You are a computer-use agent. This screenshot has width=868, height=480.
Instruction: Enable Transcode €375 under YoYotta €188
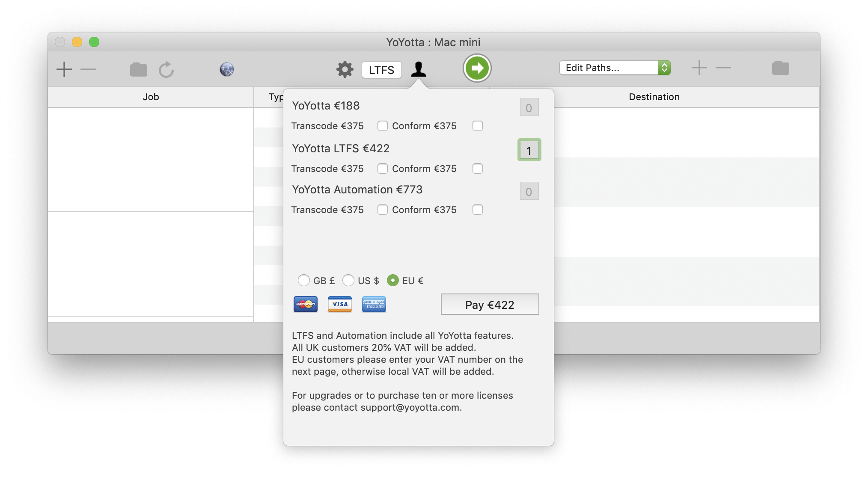382,126
